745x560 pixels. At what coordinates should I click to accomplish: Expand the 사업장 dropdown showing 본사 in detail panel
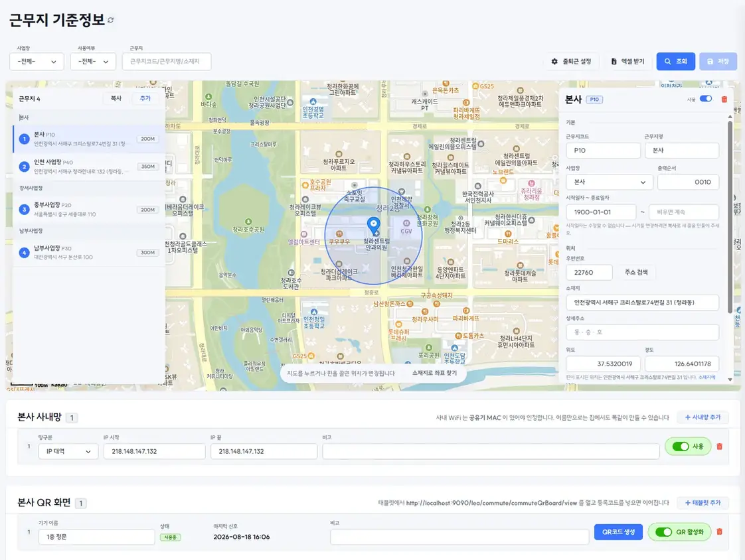click(x=610, y=182)
